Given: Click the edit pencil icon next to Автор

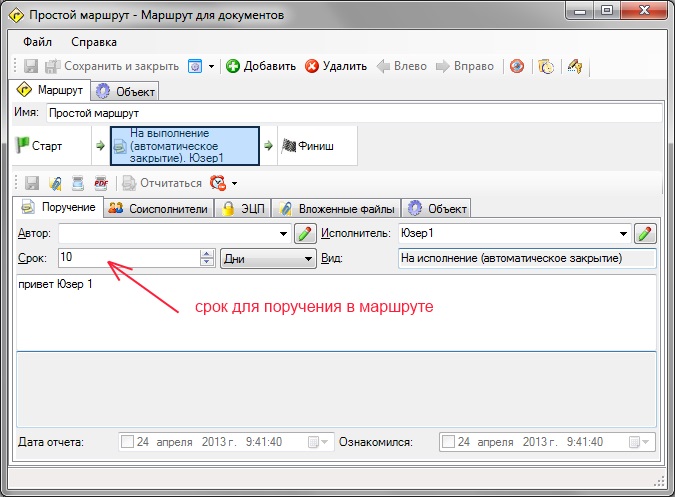Looking at the screenshot, I should [304, 234].
